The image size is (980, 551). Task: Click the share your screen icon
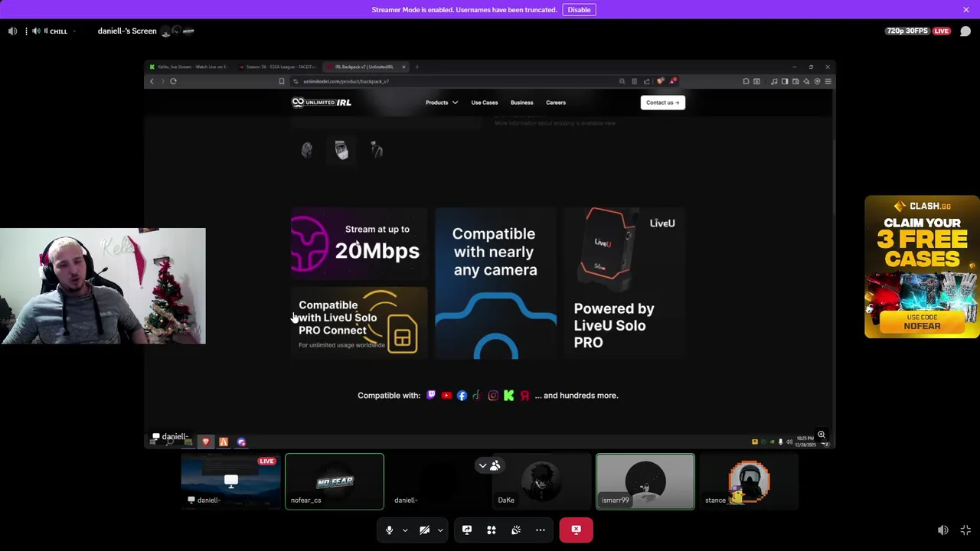(467, 530)
